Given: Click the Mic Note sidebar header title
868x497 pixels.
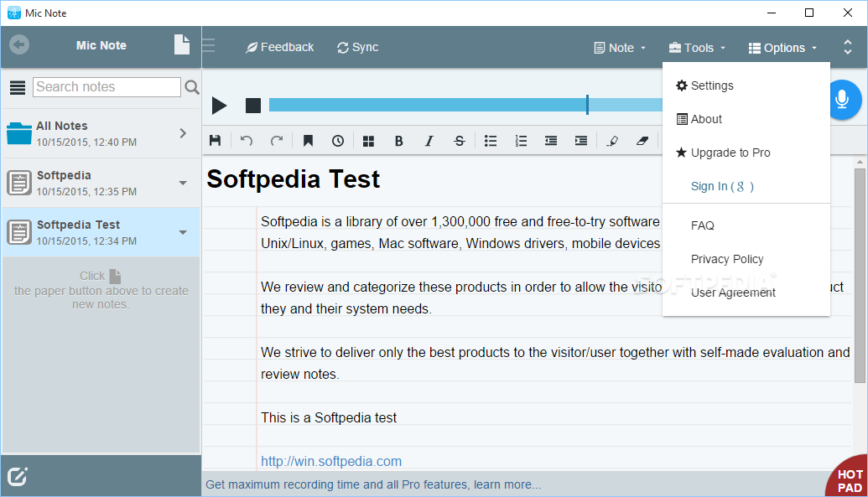Looking at the screenshot, I should coord(101,45).
